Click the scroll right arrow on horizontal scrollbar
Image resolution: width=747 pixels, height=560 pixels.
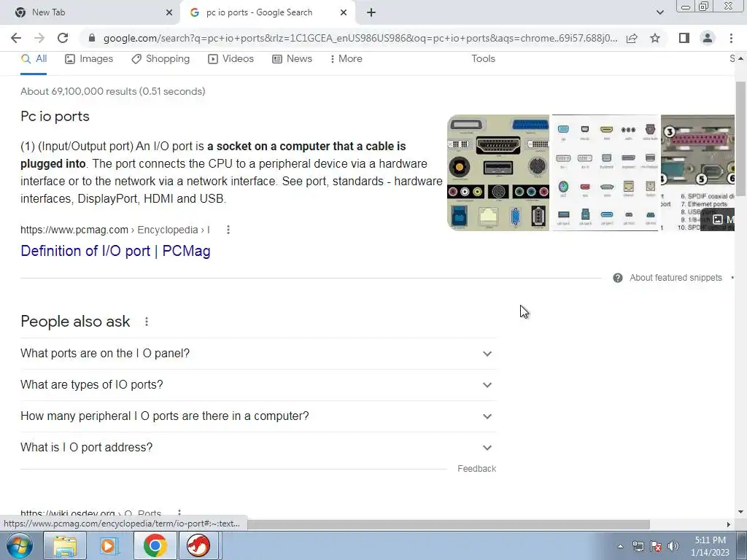729,524
